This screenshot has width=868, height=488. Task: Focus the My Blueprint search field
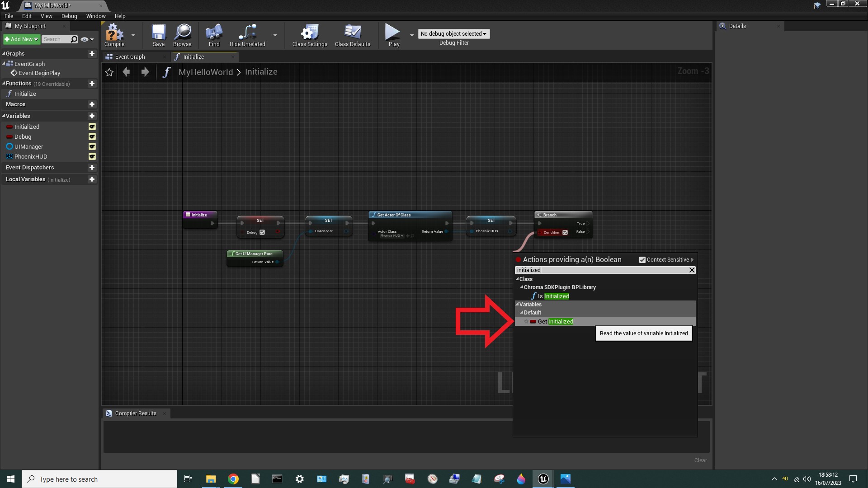click(x=56, y=39)
